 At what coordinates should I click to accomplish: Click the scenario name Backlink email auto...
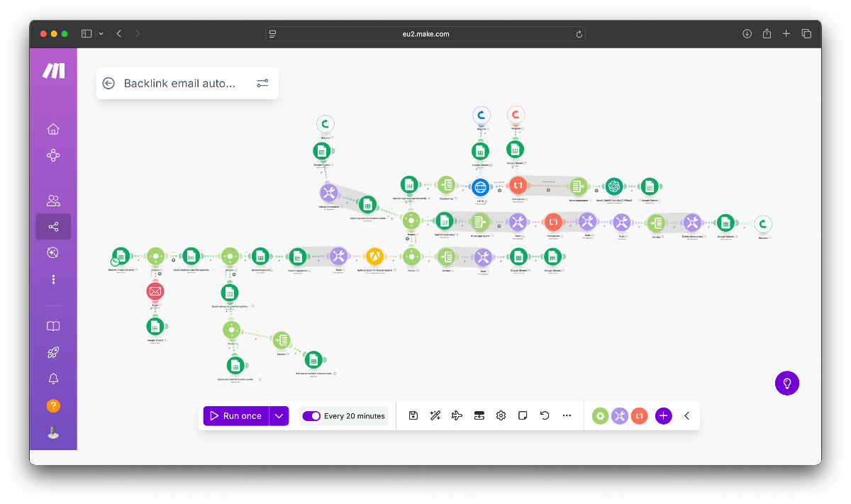click(179, 83)
